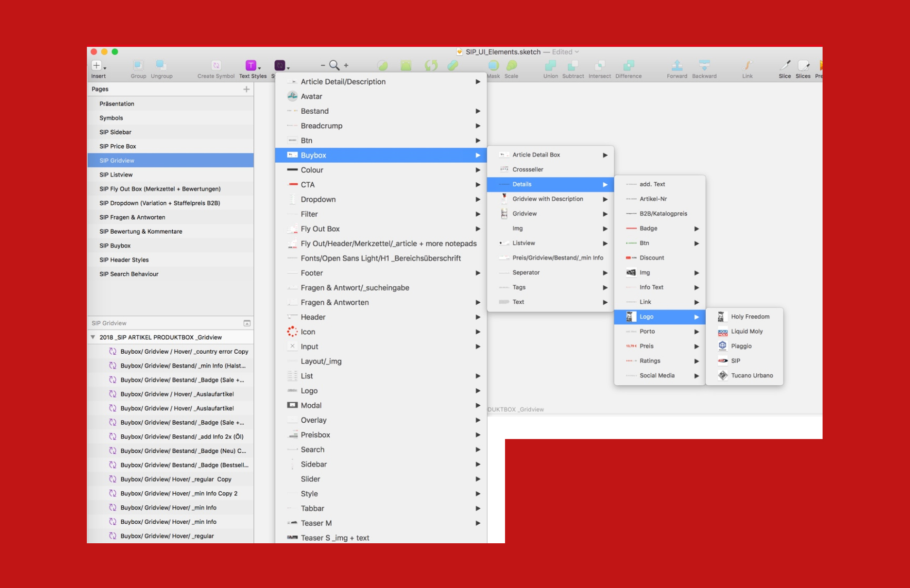Viewport: 910px width, 588px height.
Task: Click the Union boolean operation icon
Action: tap(550, 65)
